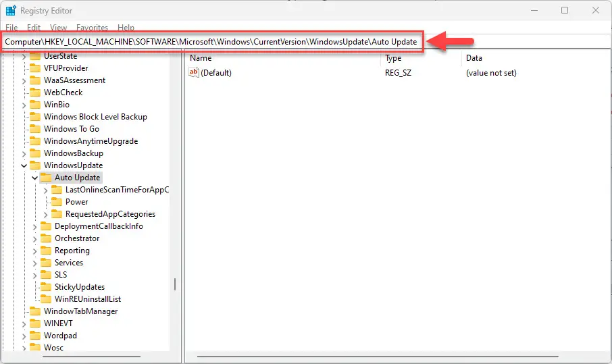Click the RequestedAppCategories folder icon
Viewport: 612px width, 364px height.
pos(57,214)
